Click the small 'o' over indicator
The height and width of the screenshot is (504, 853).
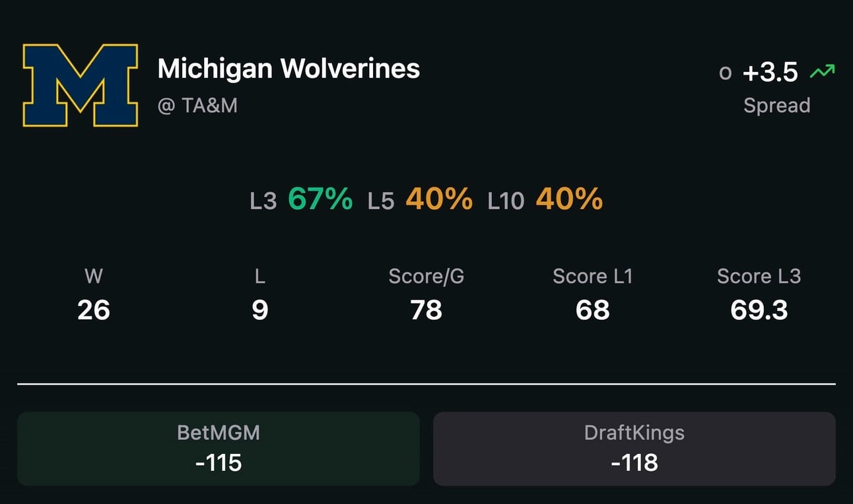726,73
